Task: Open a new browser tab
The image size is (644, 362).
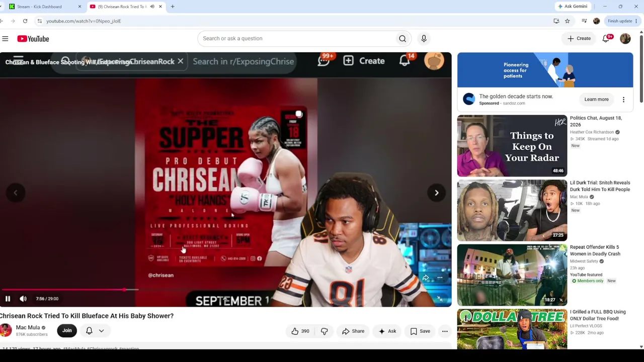Action: pyautogui.click(x=173, y=7)
